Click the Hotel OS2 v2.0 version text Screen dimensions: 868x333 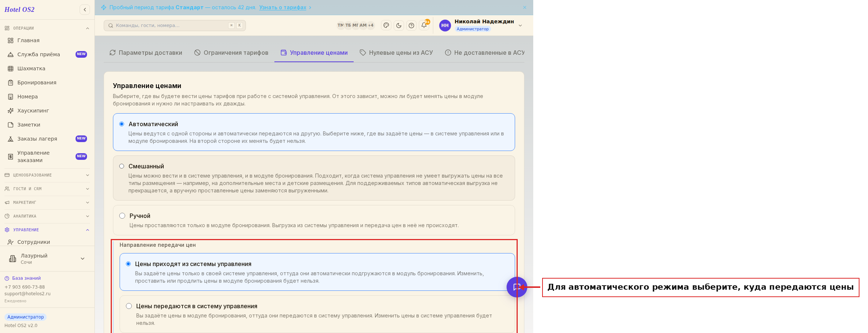tap(21, 326)
